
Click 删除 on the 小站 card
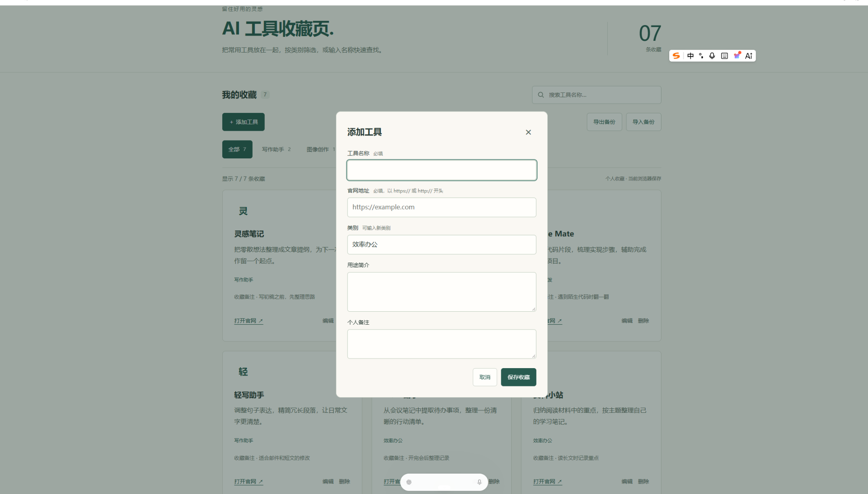pyautogui.click(x=644, y=481)
